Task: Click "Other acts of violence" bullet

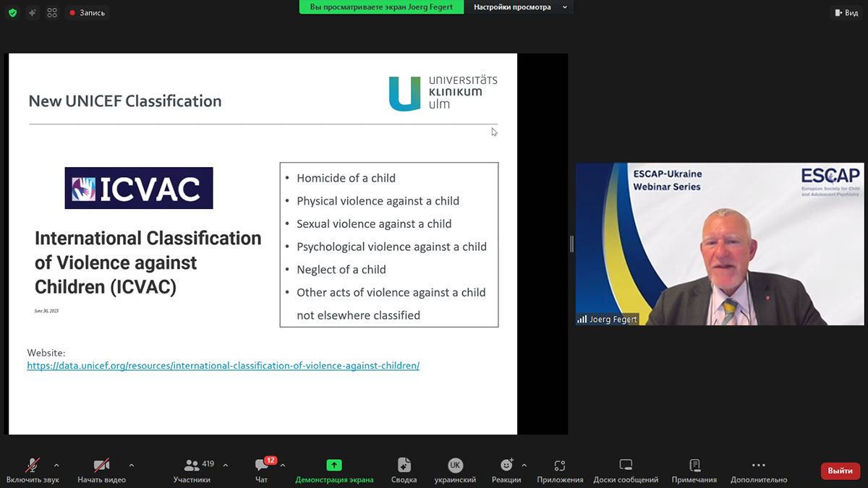Action: coord(391,304)
